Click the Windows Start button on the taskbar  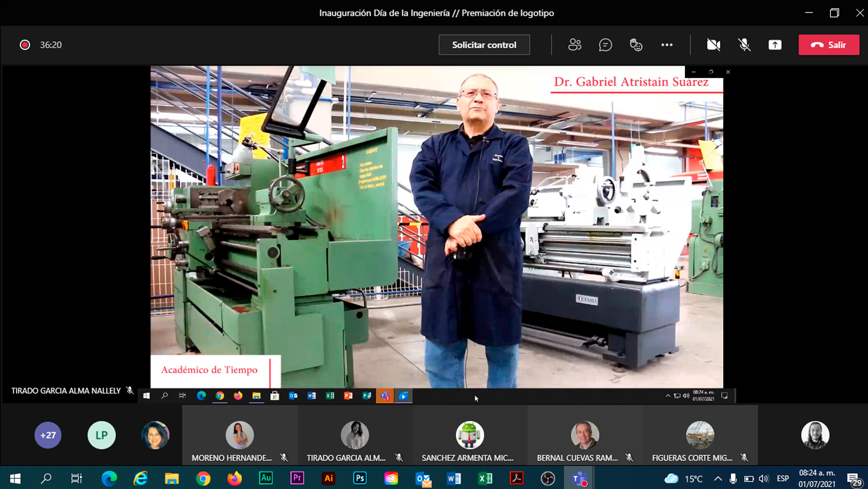click(x=15, y=478)
